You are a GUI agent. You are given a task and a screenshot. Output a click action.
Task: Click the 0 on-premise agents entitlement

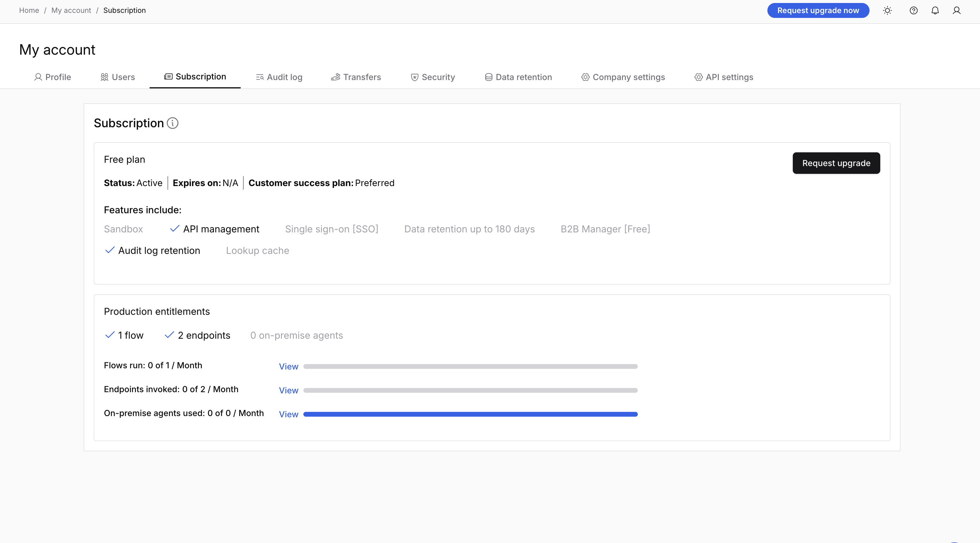point(296,336)
